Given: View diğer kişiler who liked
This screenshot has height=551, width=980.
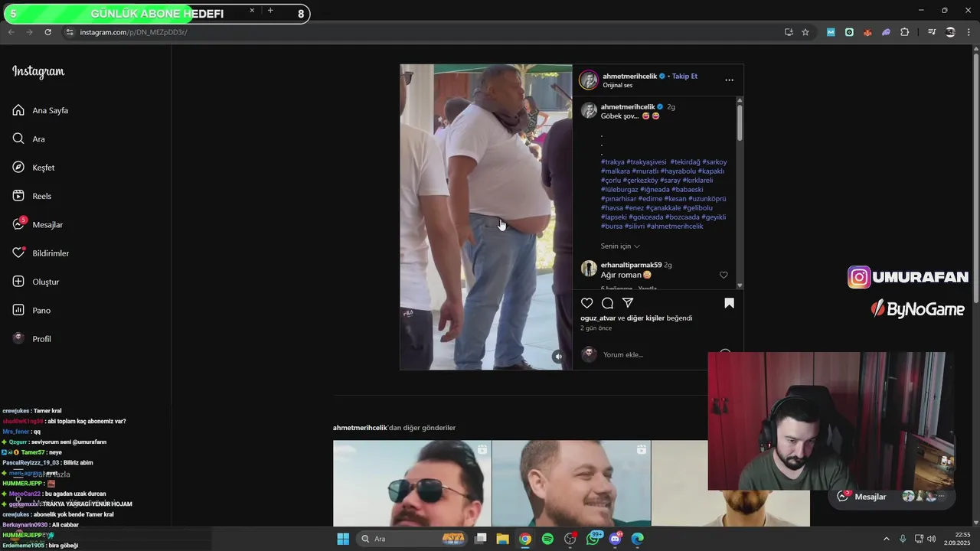Looking at the screenshot, I should pos(646,318).
